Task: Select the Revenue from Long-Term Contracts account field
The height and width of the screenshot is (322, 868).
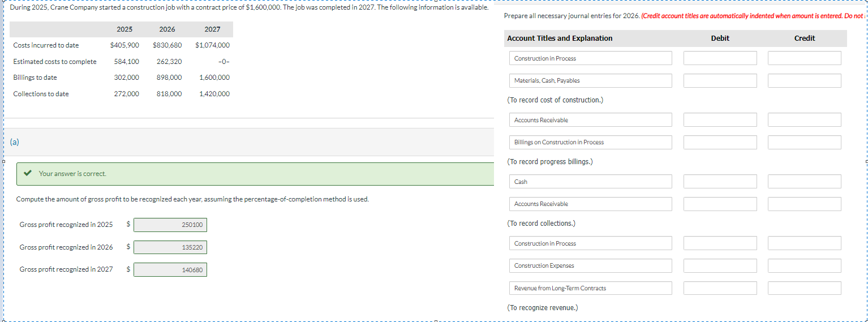Action: tap(590, 288)
